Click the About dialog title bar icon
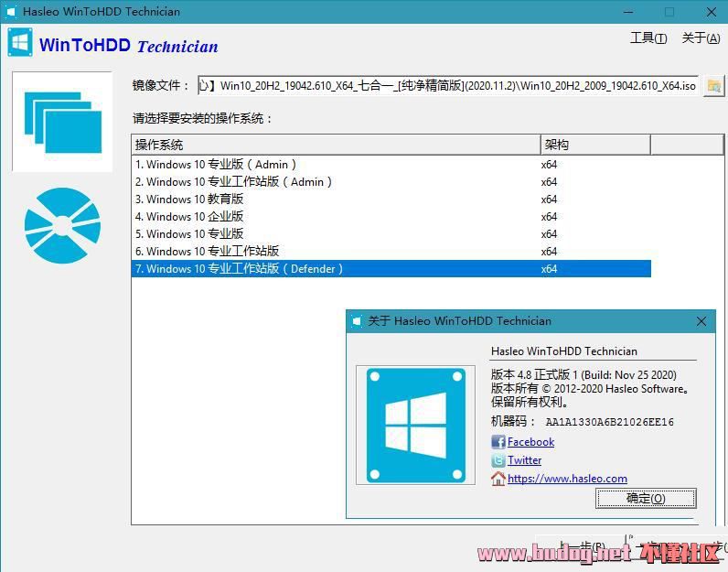The width and height of the screenshot is (728, 572). pyautogui.click(x=357, y=321)
